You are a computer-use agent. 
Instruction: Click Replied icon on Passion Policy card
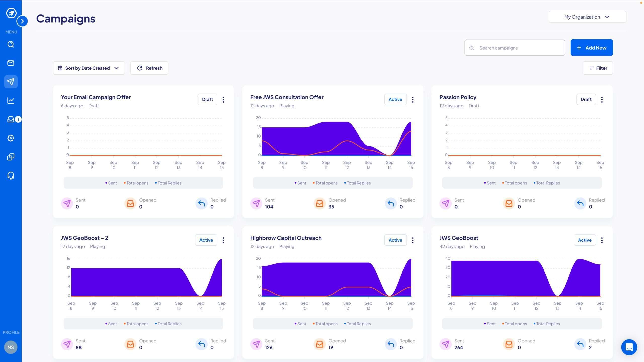click(x=580, y=203)
